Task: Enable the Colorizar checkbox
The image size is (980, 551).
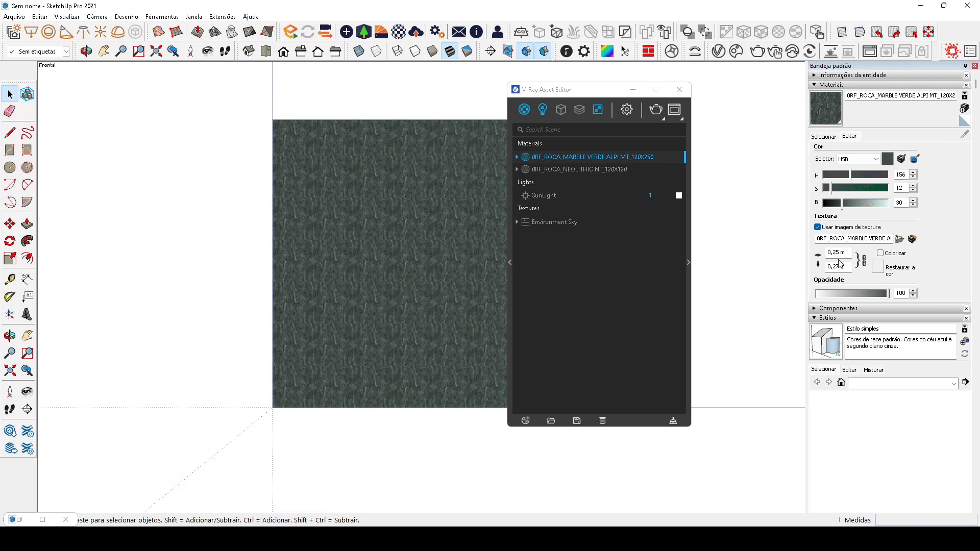Action: click(880, 253)
